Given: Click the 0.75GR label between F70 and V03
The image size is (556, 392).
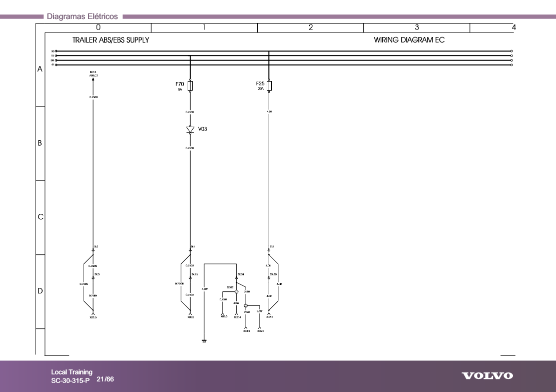Looking at the screenshot, I should pyautogui.click(x=190, y=112).
